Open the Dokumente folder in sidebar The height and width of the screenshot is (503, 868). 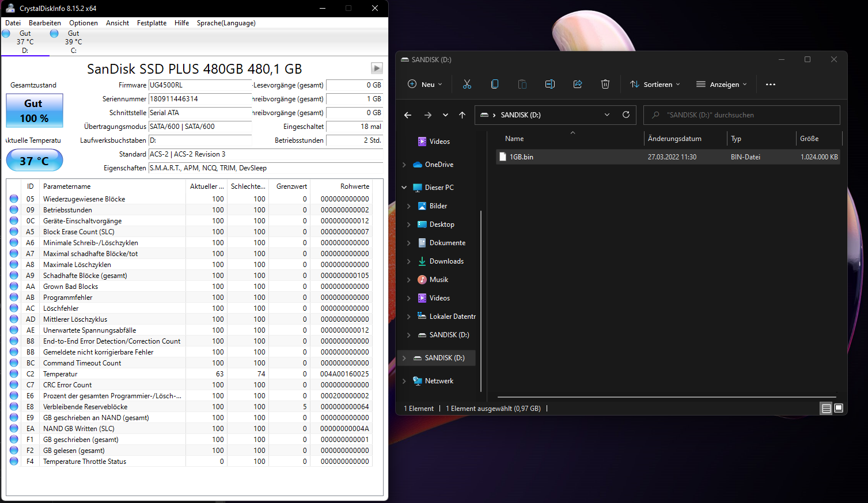pos(442,243)
